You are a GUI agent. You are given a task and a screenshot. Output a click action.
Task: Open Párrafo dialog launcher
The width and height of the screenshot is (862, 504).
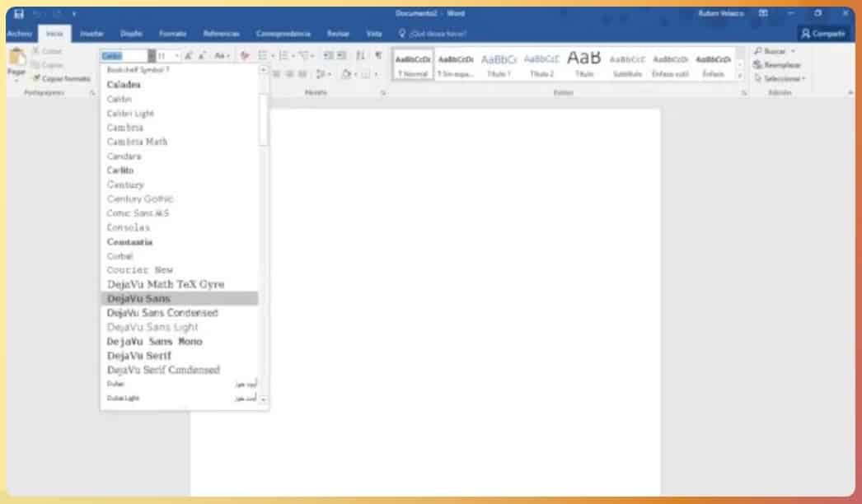[x=383, y=93]
